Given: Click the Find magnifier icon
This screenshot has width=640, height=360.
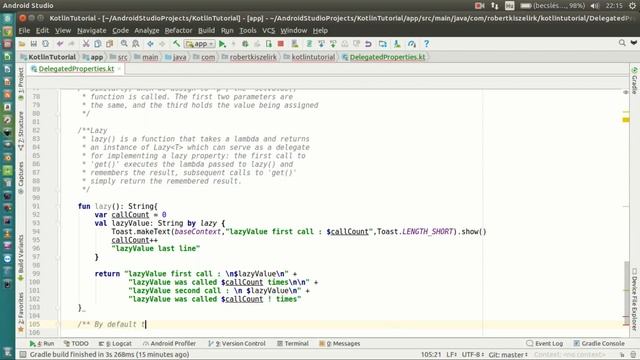Looking at the screenshot, I should [x=124, y=44].
